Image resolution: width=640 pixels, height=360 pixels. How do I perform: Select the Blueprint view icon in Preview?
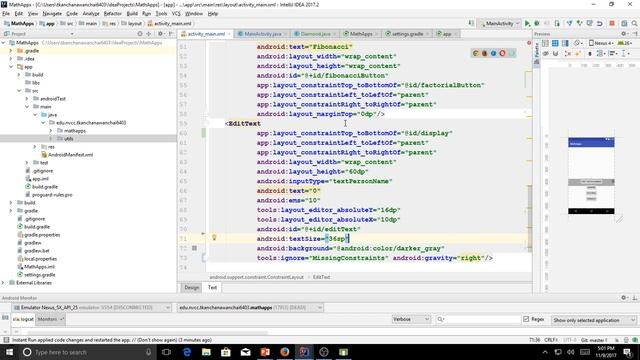point(555,43)
